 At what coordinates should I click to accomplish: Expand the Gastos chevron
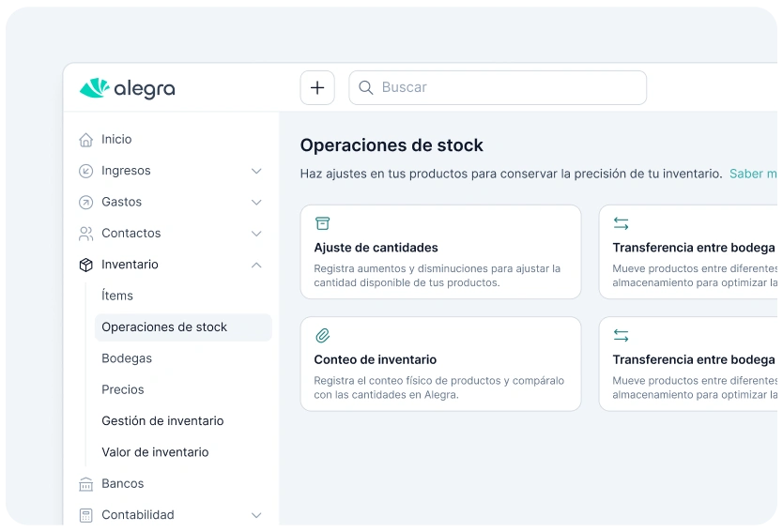tap(256, 202)
